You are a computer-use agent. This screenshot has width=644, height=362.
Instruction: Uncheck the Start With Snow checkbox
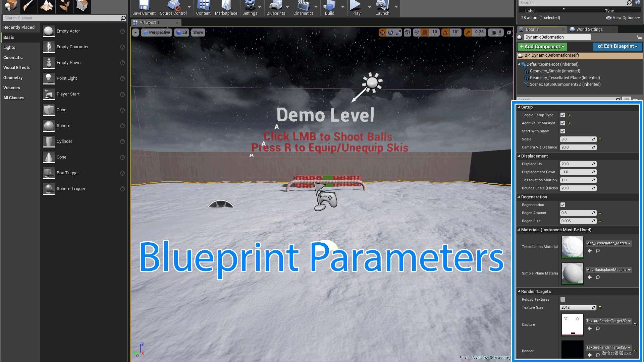[x=563, y=131]
